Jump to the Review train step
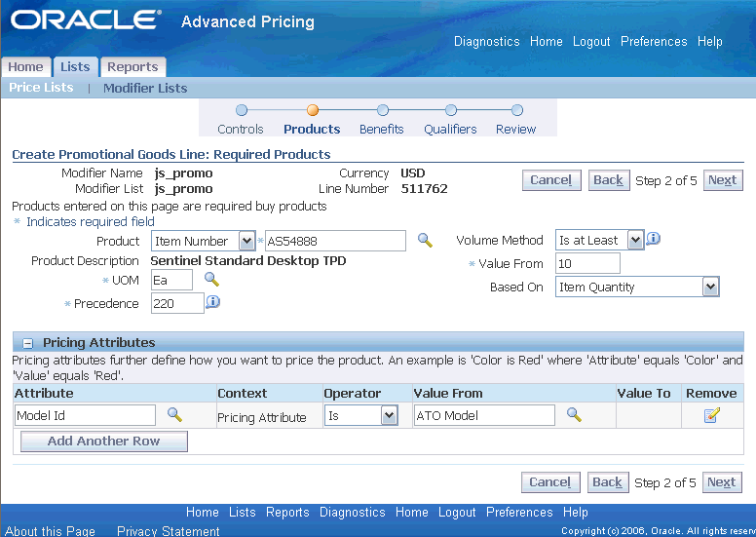This screenshot has width=756, height=537. pos(516,130)
